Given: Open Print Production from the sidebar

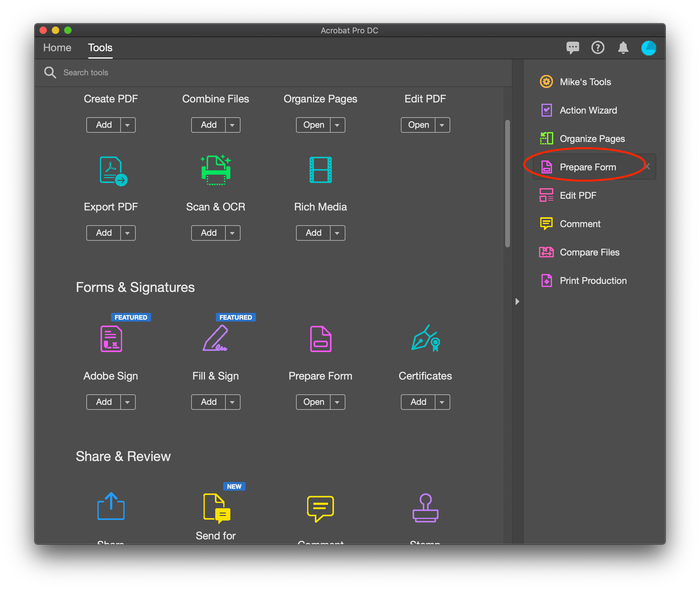Looking at the screenshot, I should (x=593, y=280).
